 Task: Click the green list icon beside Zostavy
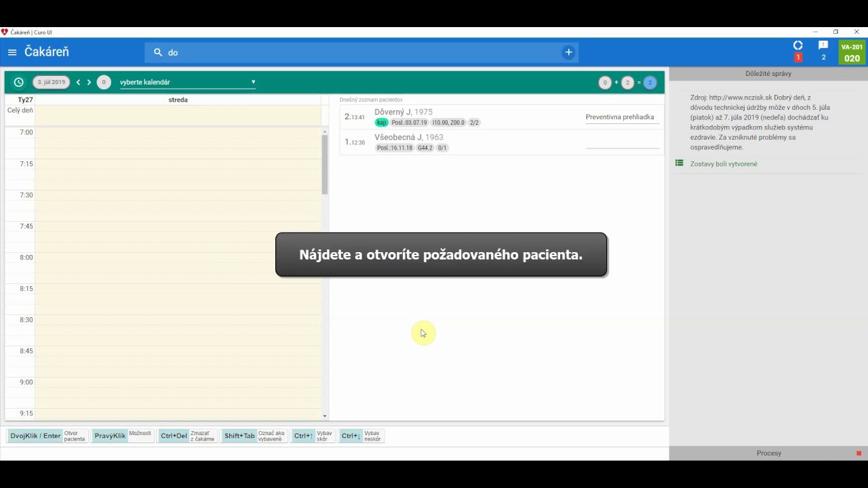(679, 163)
